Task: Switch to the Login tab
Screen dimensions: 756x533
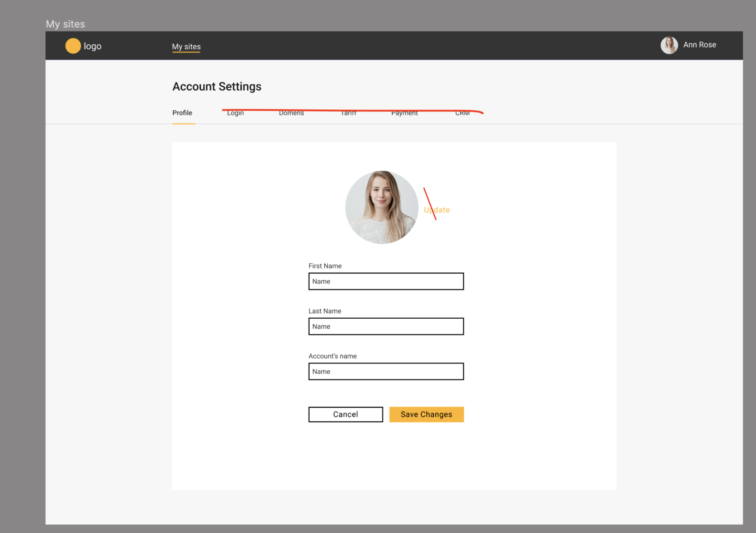Action: click(x=235, y=112)
